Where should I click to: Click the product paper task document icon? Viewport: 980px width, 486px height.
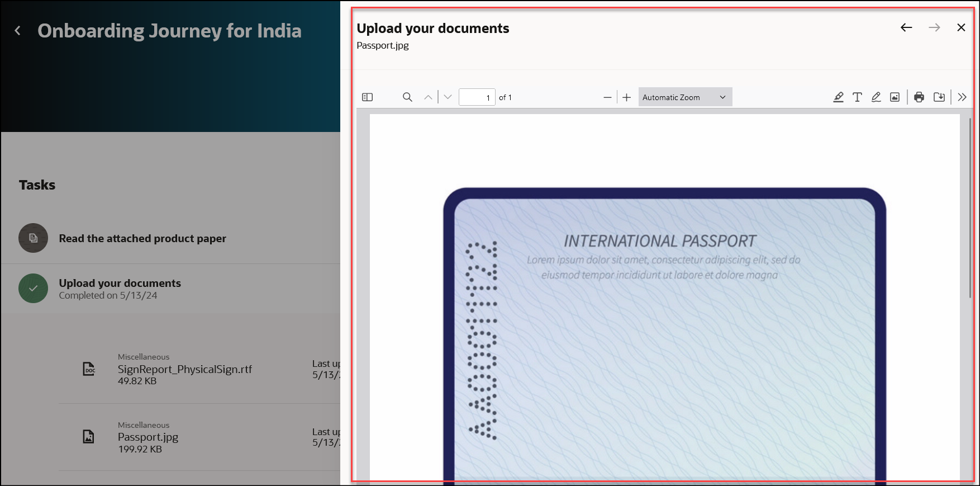point(33,238)
